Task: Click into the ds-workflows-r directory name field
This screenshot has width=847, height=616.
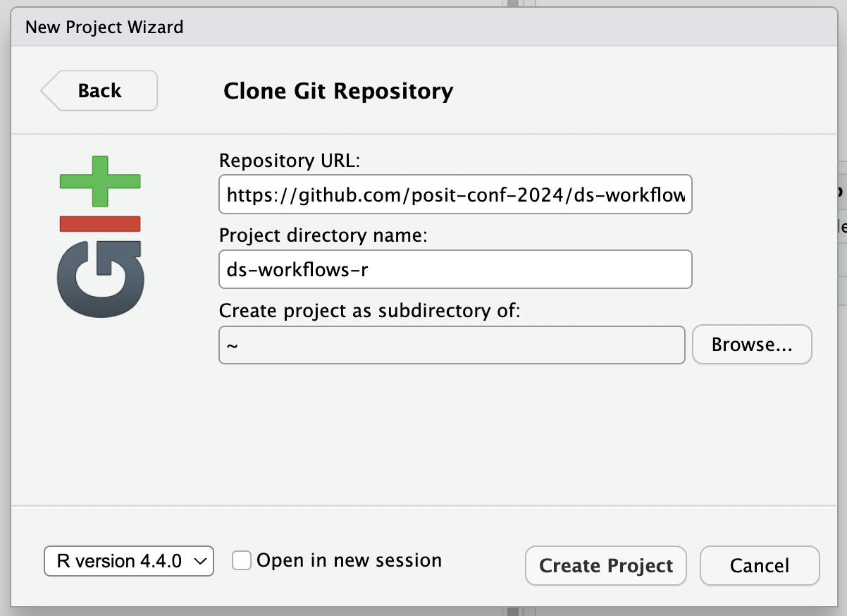Action: point(455,269)
